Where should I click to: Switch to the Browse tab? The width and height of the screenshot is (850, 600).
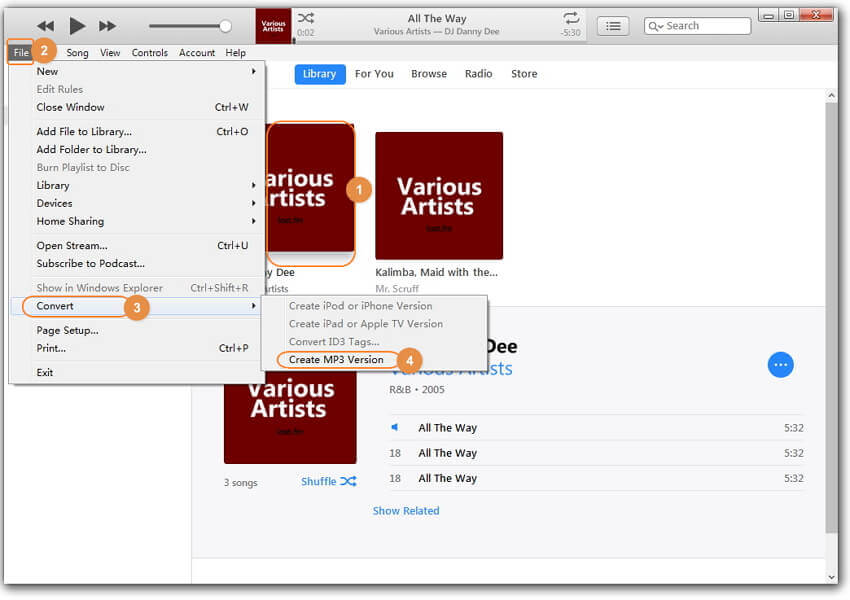[429, 74]
